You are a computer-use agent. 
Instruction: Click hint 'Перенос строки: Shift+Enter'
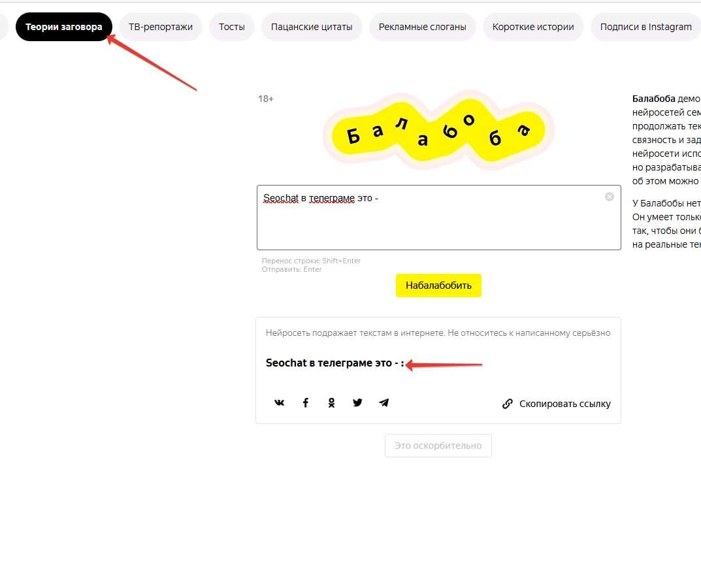pos(311,261)
